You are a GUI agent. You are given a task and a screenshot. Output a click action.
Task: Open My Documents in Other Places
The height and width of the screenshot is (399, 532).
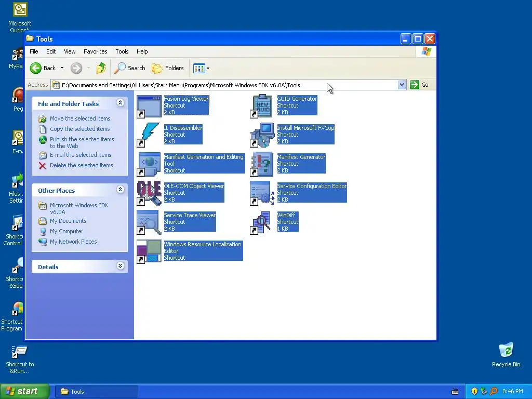[68, 221]
